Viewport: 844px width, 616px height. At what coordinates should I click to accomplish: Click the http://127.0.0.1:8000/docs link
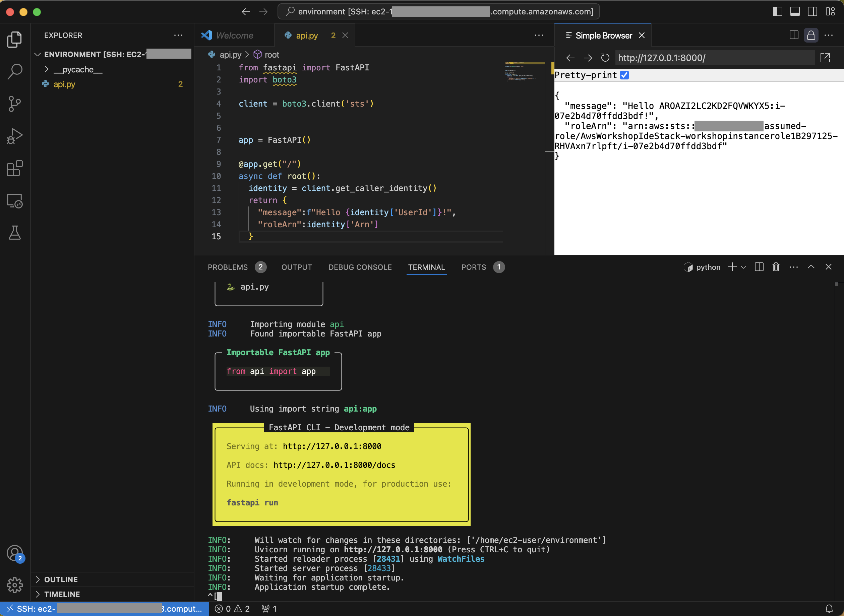point(334,465)
